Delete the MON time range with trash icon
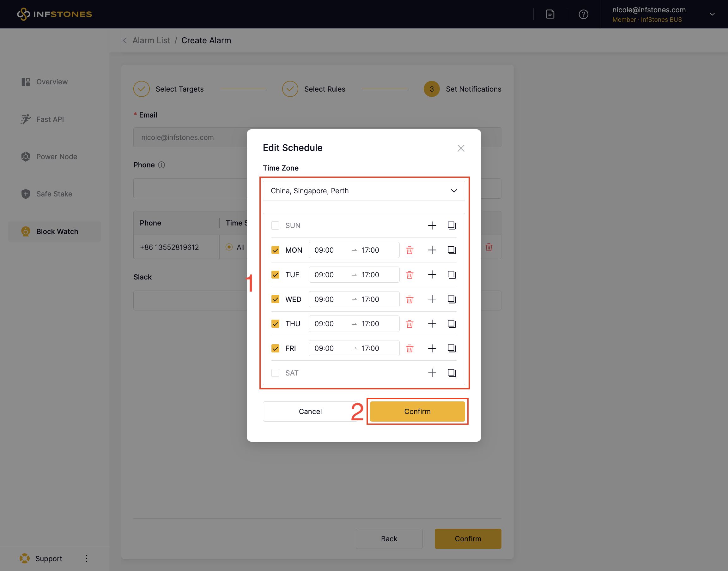Screen dimensions: 728x571 pyautogui.click(x=409, y=250)
